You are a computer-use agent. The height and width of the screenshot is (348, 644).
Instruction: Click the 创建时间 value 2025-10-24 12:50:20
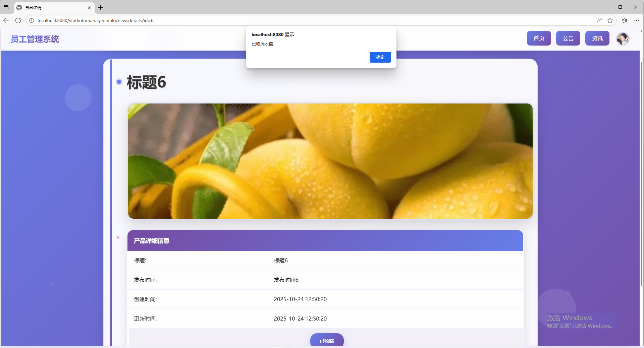(300, 299)
